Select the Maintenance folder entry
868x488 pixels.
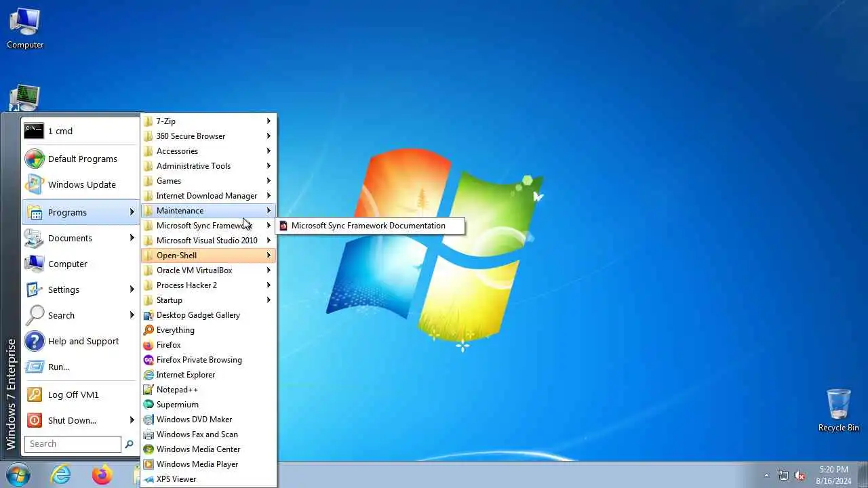[208, 211]
